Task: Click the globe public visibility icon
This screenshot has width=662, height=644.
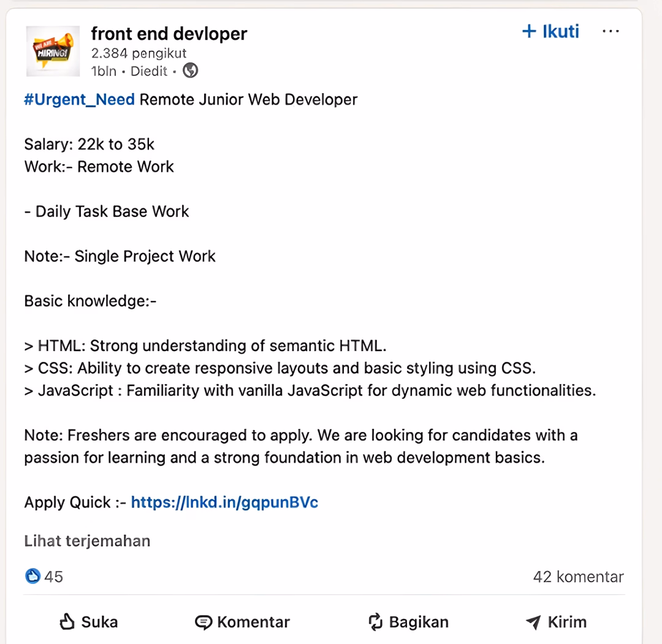Action: [x=191, y=70]
